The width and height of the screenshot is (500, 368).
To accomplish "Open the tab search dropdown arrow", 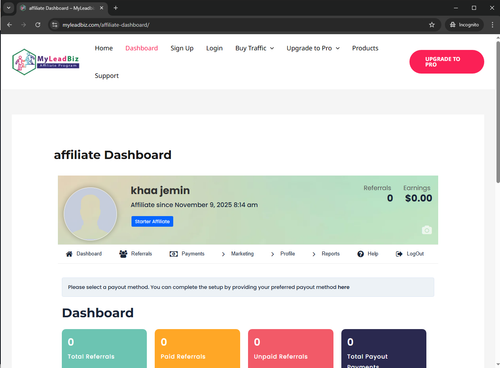I will click(9, 8).
